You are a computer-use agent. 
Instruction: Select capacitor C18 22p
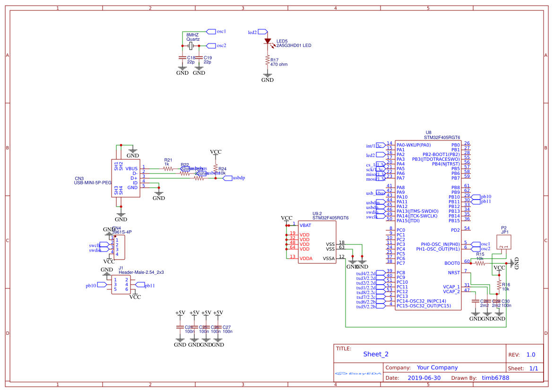(x=182, y=57)
